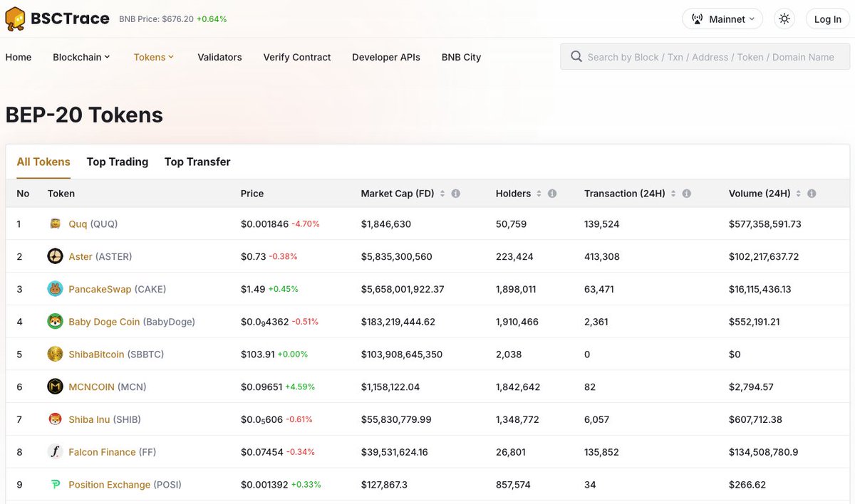
Task: Click the Quq token icon
Action: tap(55, 224)
